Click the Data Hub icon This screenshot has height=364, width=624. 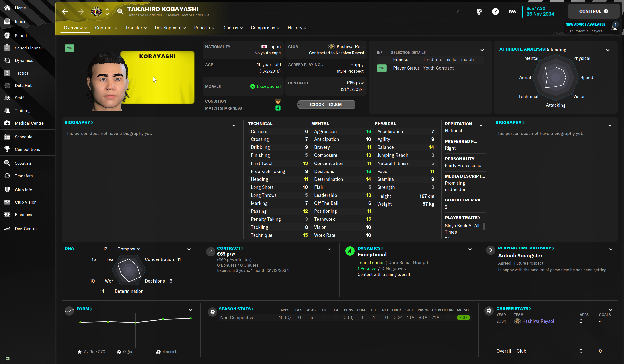pyautogui.click(x=7, y=85)
